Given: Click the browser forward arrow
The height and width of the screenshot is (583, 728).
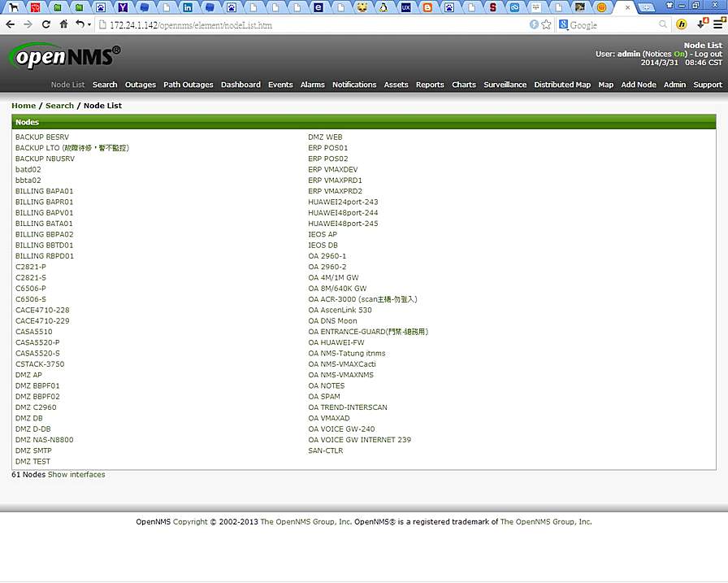Looking at the screenshot, I should 28,24.
